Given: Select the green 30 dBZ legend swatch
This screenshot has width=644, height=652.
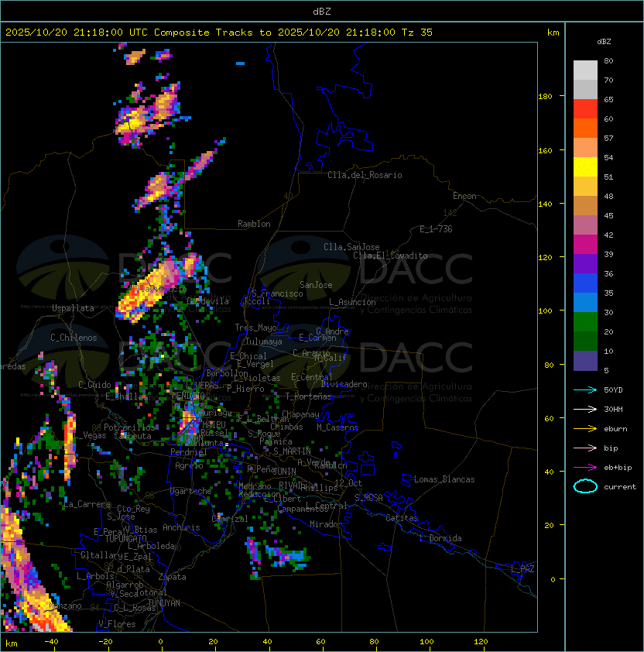Looking at the screenshot, I should click(585, 321).
